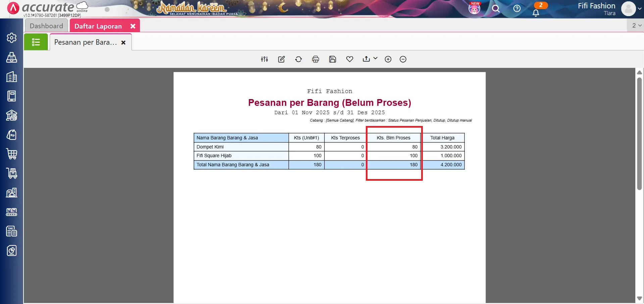Zoom out using the minus circle icon
Screen dimensions: 644x304
[x=403, y=59]
